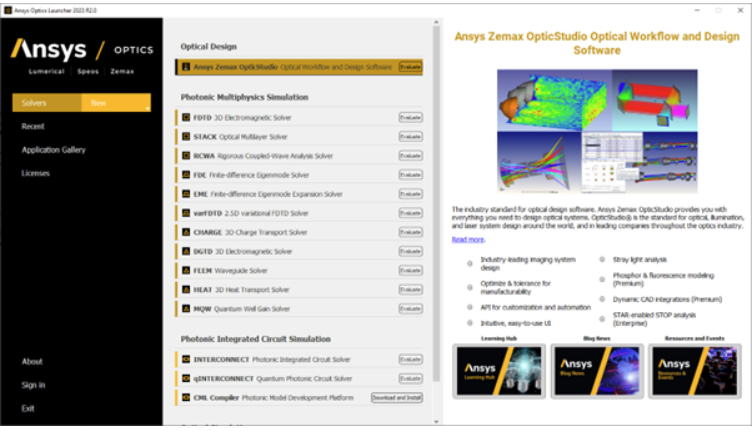
Task: Click the RCWA solver icon
Action: [186, 156]
